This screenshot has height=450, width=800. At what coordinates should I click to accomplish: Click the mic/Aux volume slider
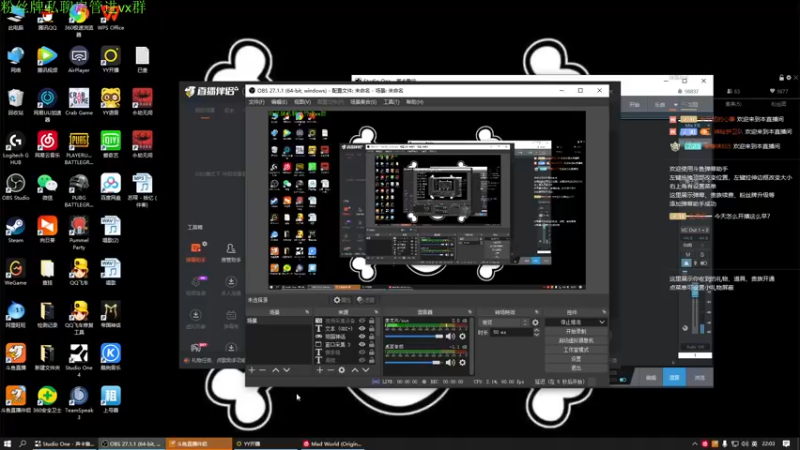click(414, 336)
